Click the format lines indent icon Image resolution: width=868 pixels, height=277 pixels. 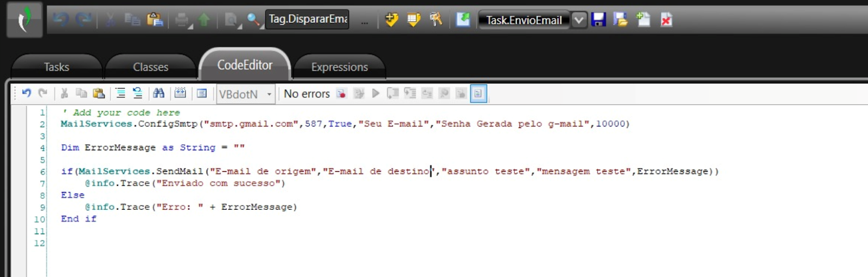tap(120, 93)
